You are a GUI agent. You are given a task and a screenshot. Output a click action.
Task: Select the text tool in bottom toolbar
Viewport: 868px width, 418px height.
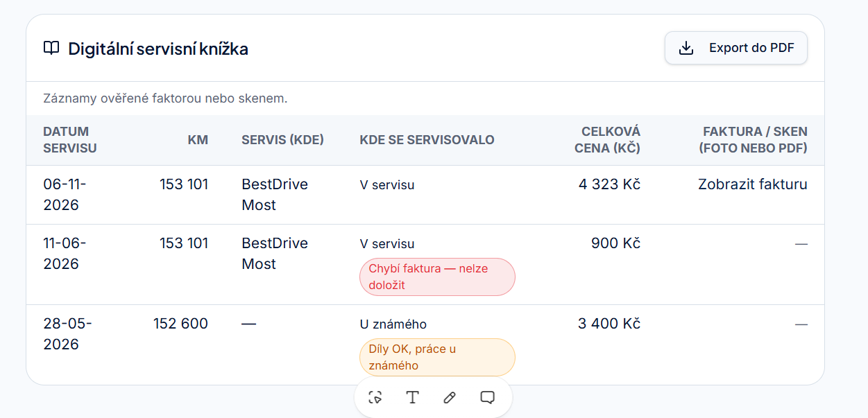pyautogui.click(x=413, y=397)
